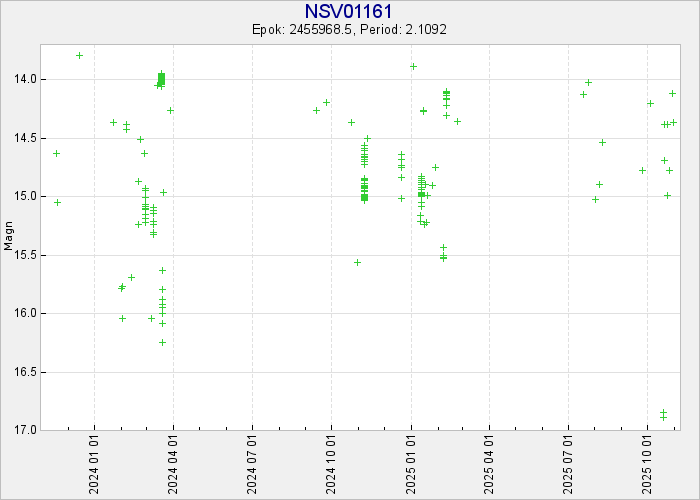Click the Magn y-axis label
This screenshot has width=700, height=500.
[x=9, y=237]
